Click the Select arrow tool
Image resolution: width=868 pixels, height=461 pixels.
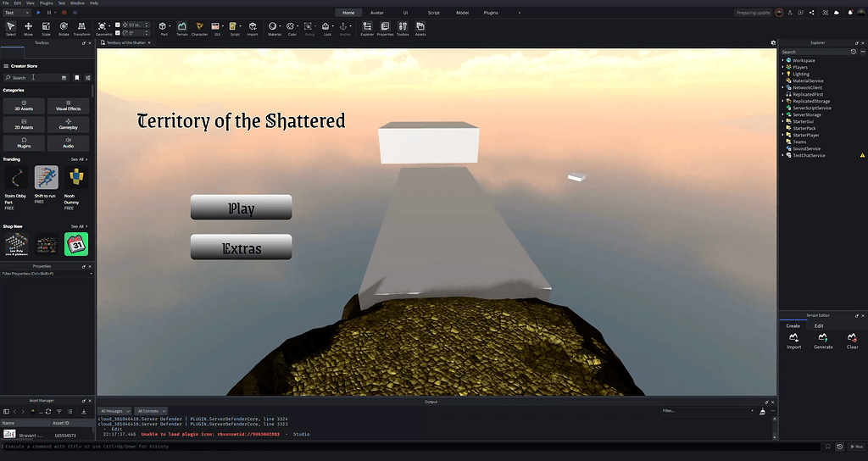10,29
